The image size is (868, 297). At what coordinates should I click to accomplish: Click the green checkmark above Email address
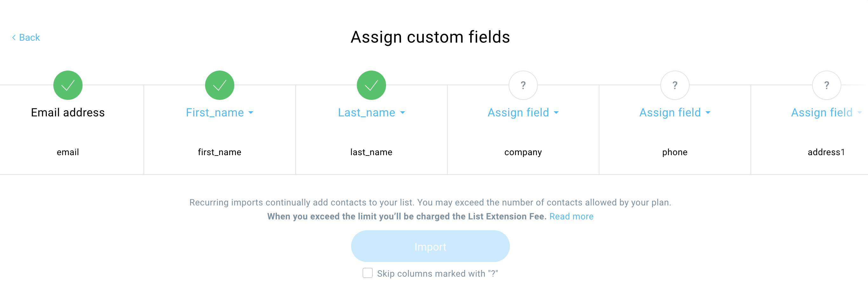tap(68, 85)
